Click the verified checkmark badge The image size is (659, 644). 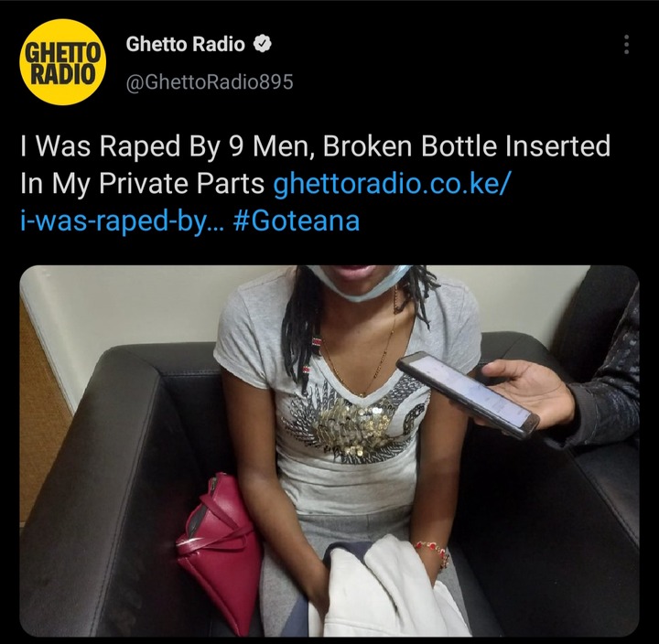[x=263, y=44]
